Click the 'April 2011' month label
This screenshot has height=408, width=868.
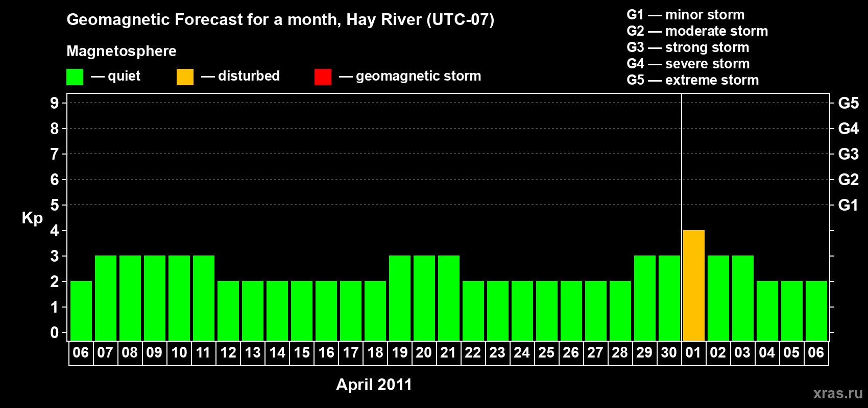click(x=374, y=385)
